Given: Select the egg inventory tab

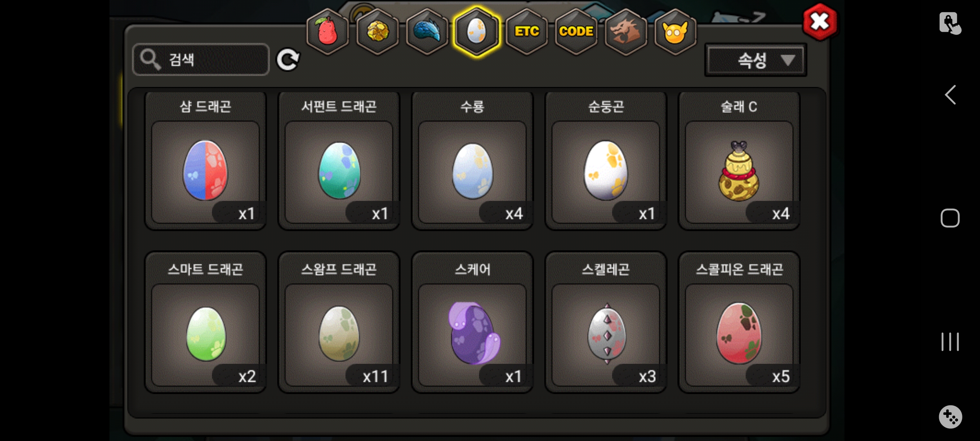Looking at the screenshot, I should pos(477,31).
